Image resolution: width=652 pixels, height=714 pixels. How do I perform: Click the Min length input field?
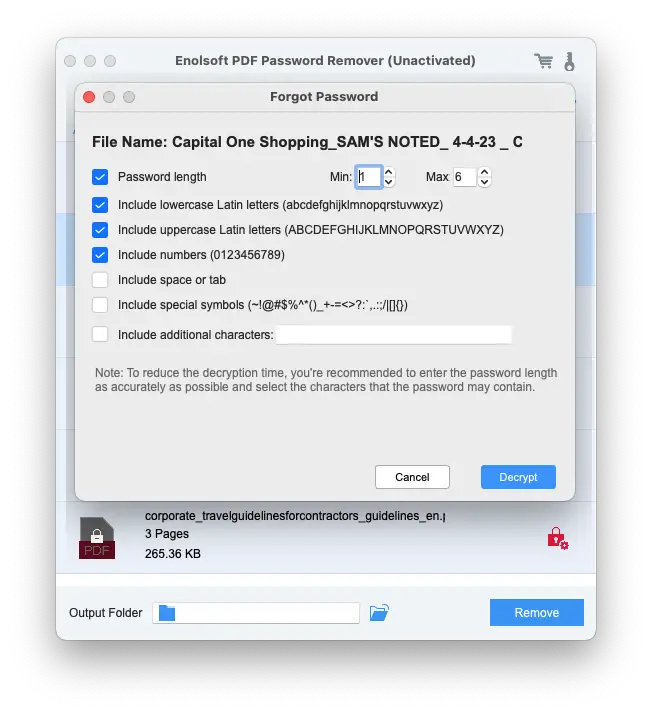point(369,177)
